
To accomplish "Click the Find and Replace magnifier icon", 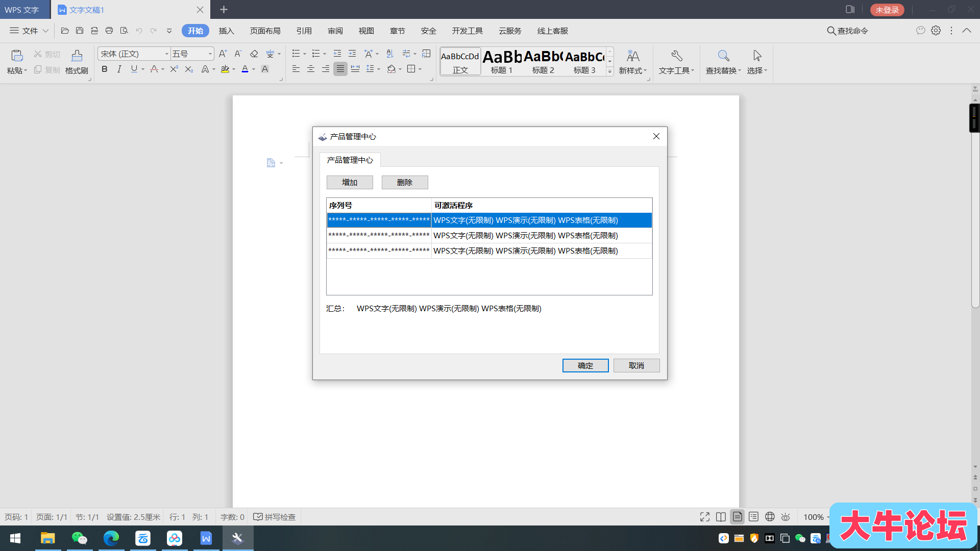I will coord(723,55).
